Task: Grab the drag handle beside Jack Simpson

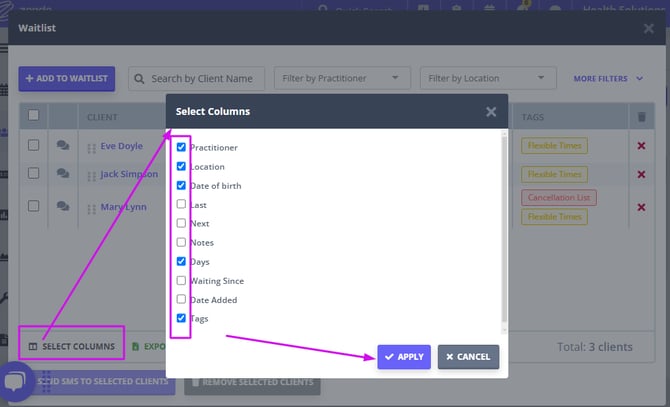Action: [x=91, y=176]
